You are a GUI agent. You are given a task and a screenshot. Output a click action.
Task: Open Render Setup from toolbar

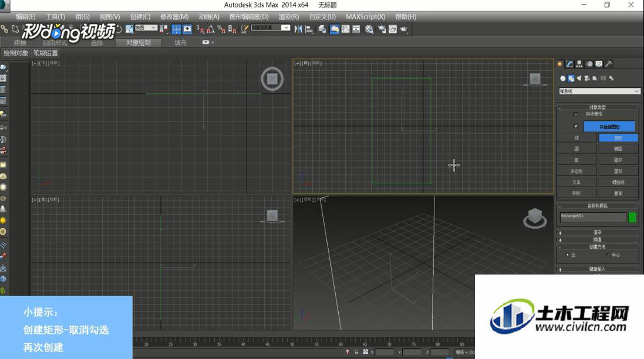tap(382, 29)
